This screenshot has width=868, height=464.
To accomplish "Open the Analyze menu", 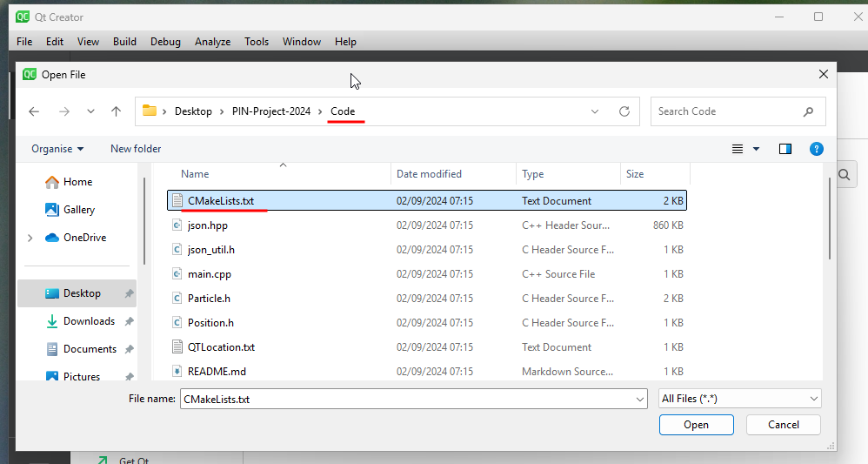I will click(212, 42).
